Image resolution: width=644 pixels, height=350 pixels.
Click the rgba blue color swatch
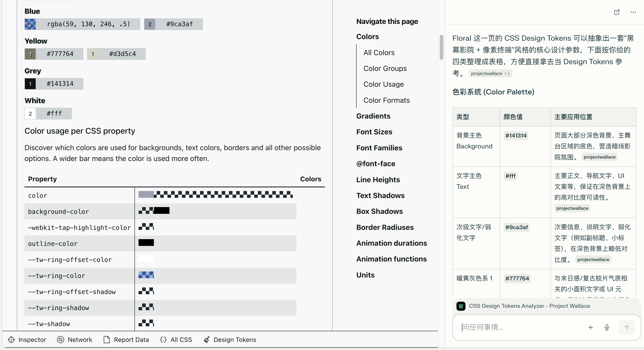(30, 24)
